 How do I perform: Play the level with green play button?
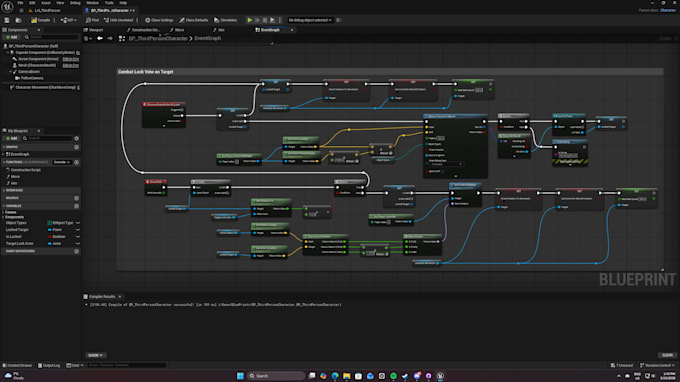tap(250, 20)
